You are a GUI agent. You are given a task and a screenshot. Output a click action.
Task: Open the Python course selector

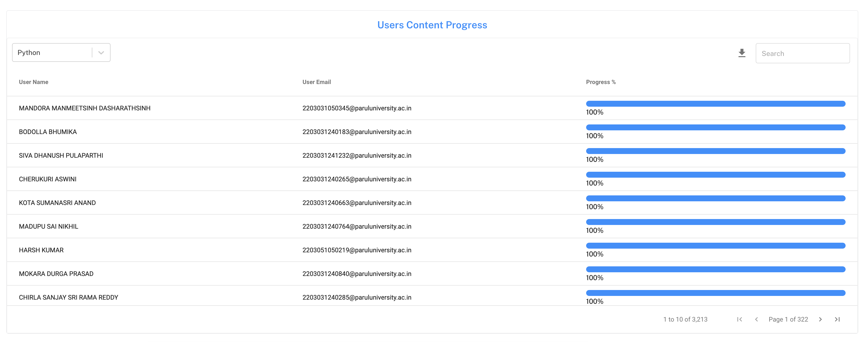click(x=52, y=53)
